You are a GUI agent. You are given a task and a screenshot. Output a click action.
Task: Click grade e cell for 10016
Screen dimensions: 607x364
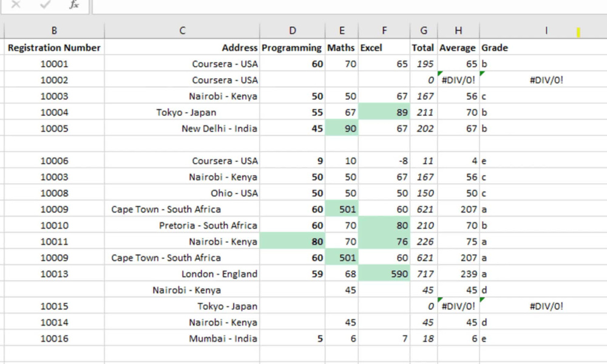click(543, 339)
